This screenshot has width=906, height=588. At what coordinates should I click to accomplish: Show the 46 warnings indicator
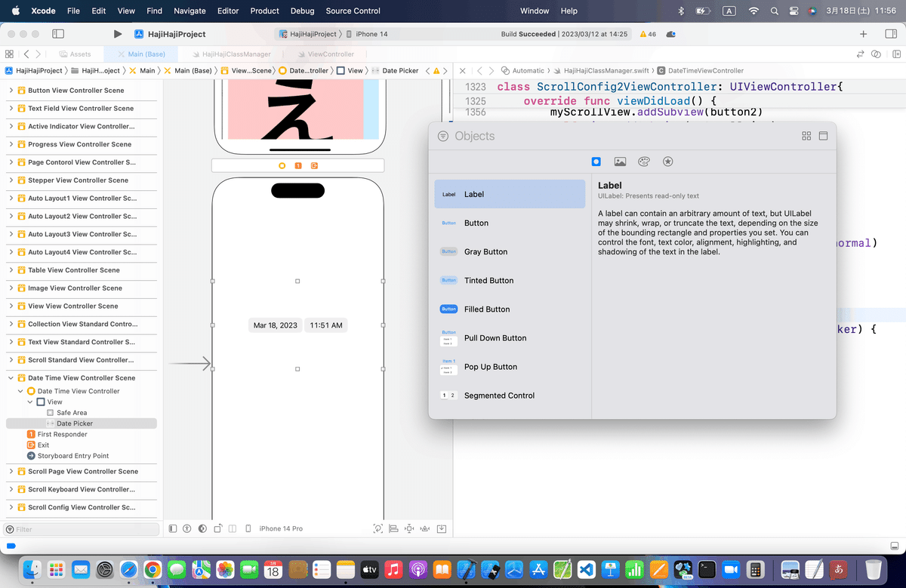(647, 34)
